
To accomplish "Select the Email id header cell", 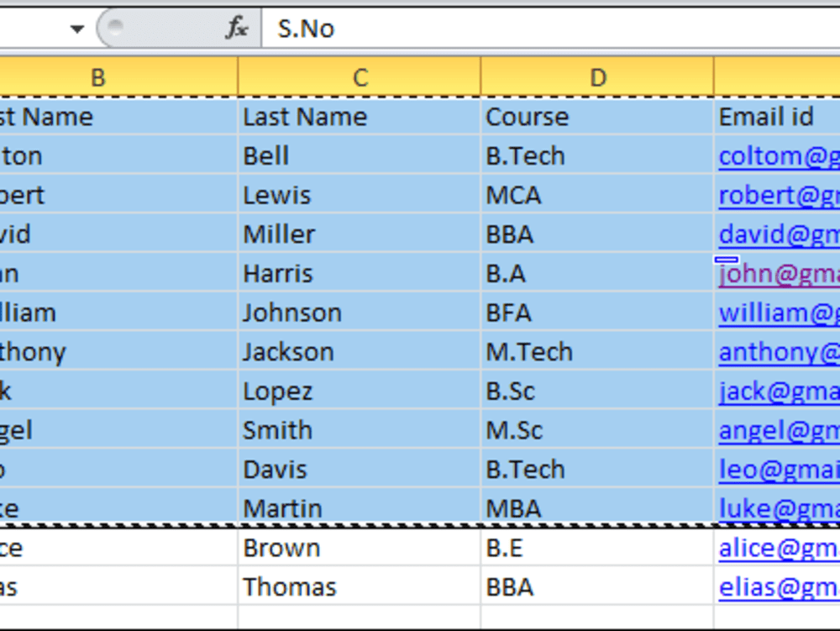I will pos(777,116).
